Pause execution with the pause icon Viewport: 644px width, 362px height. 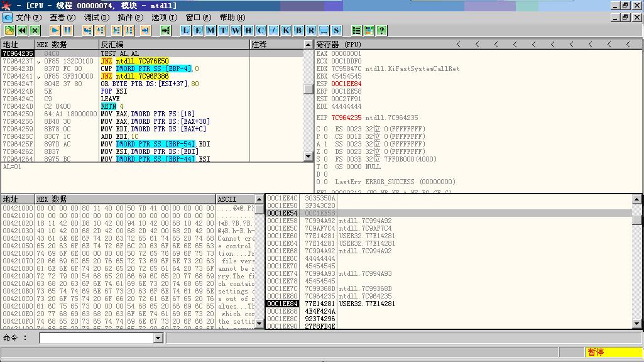[x=67, y=30]
